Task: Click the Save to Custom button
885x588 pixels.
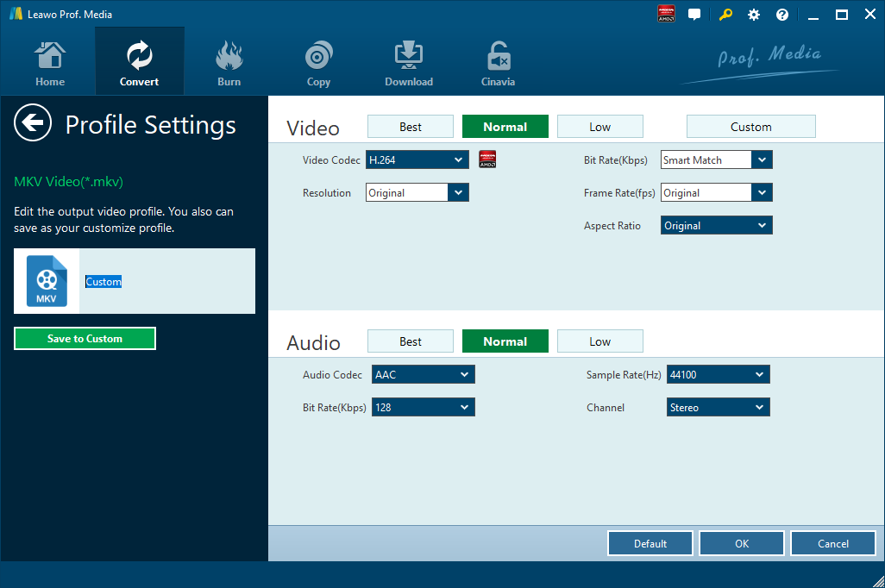Action: (85, 339)
